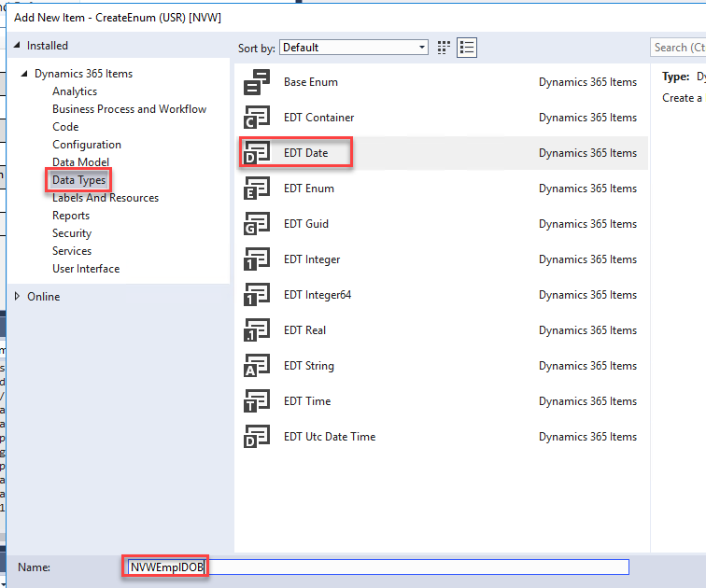
Task: Select the EDT Integer64 icon
Action: [x=257, y=295]
